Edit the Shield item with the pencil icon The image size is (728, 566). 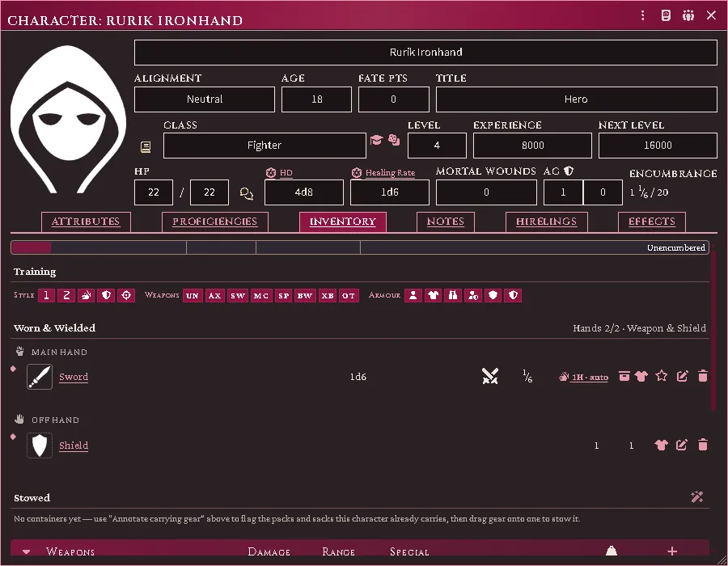682,446
